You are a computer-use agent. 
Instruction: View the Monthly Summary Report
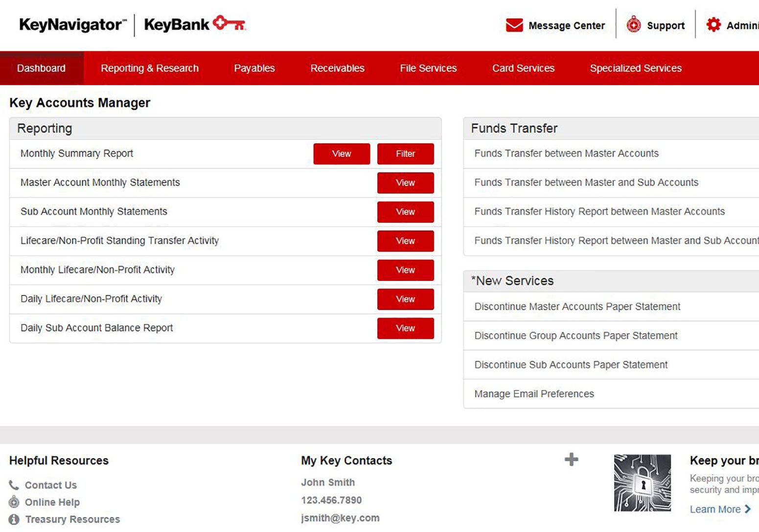[342, 154]
